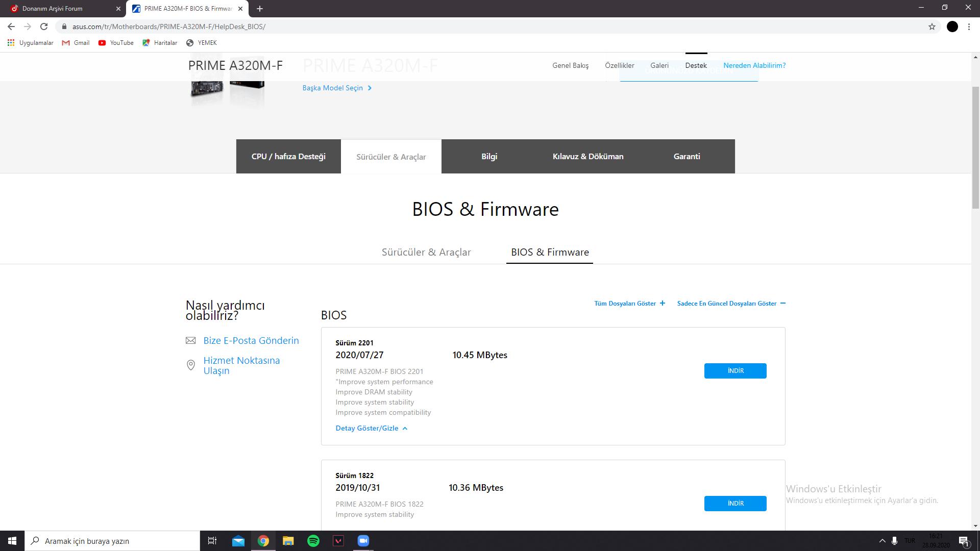This screenshot has width=980, height=551.
Task: Select the BIOS & Firmware sub-tab
Action: tap(550, 252)
